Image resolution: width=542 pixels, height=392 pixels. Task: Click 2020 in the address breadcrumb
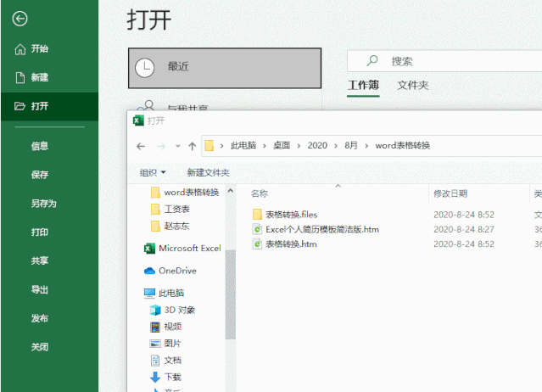[317, 146]
